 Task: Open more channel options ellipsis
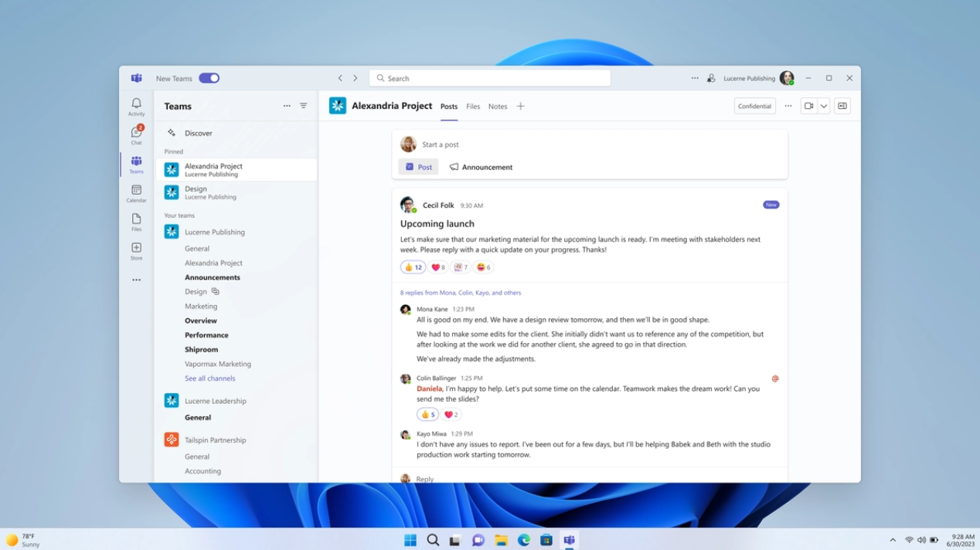click(x=788, y=106)
